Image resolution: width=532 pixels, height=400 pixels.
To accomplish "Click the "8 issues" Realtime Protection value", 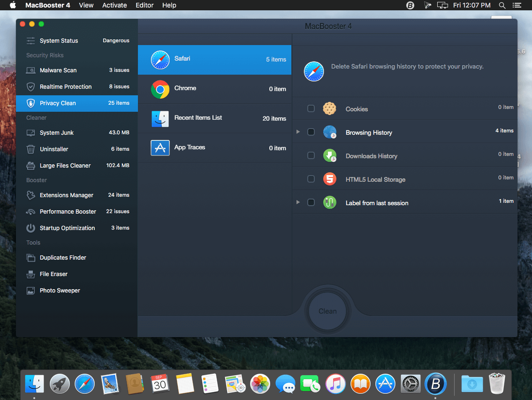I will 119,86.
